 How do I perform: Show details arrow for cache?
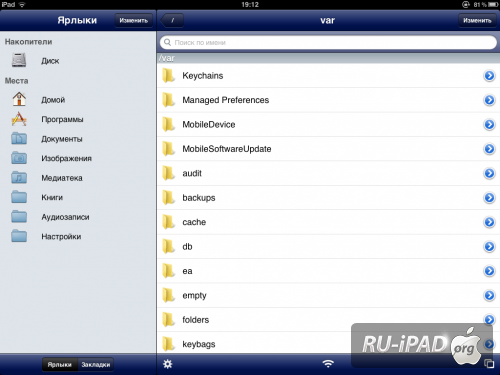pyautogui.click(x=489, y=222)
